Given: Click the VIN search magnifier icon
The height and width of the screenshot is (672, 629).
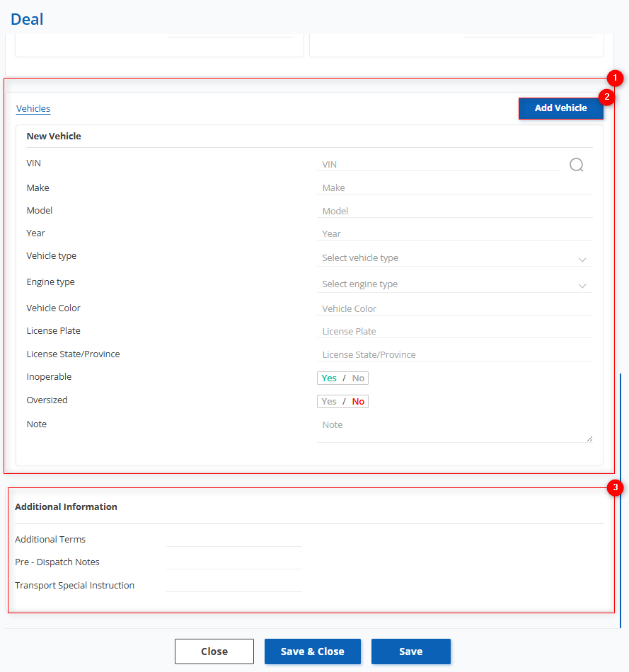Looking at the screenshot, I should click(x=576, y=165).
